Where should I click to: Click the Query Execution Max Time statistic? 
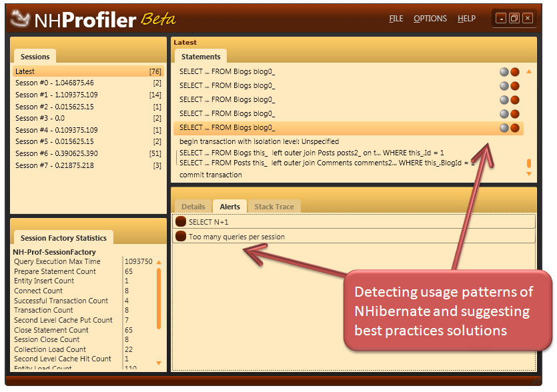point(57,262)
